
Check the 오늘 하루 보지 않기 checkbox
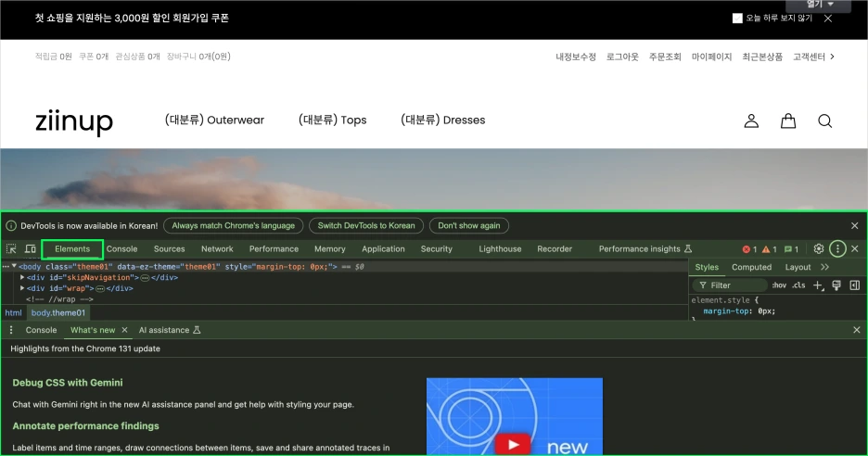tap(737, 19)
